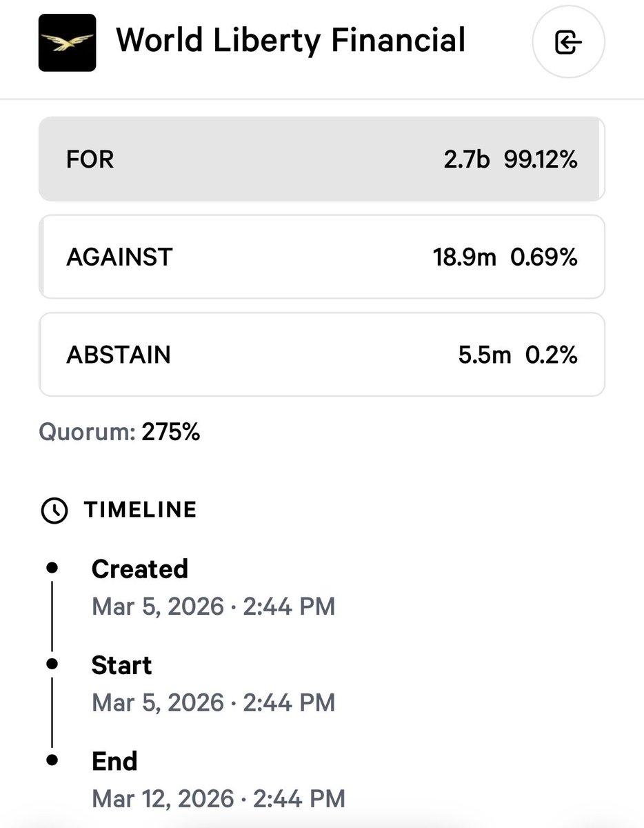This screenshot has width=644, height=828.
Task: Click the 99.12% FOR percentage
Action: pos(540,159)
